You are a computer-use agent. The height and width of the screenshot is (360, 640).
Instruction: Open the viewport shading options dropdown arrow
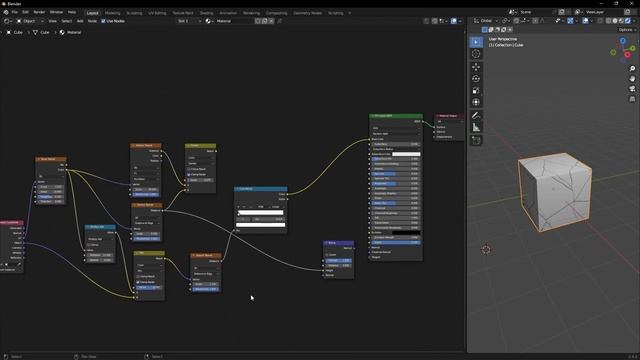(x=634, y=21)
